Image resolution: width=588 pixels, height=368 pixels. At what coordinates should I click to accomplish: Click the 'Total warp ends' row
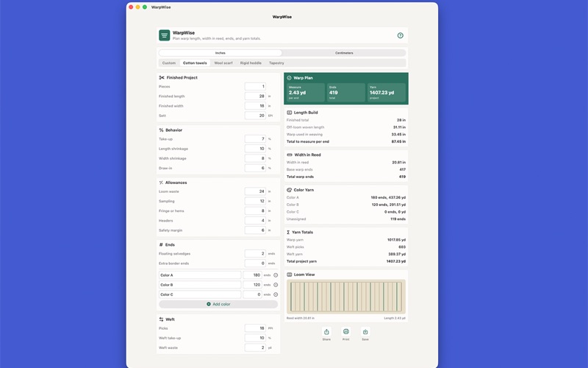pyautogui.click(x=345, y=177)
